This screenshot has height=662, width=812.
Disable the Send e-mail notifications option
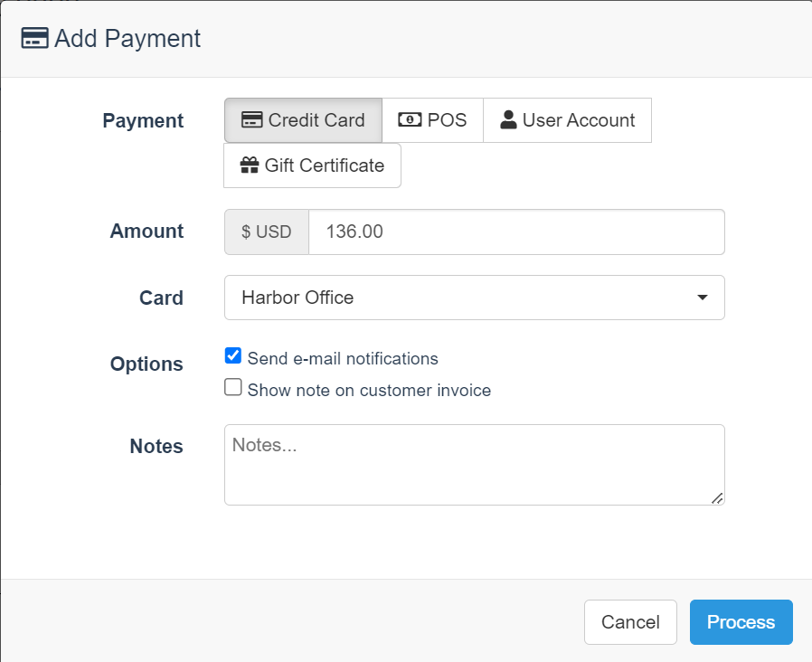[x=232, y=355]
